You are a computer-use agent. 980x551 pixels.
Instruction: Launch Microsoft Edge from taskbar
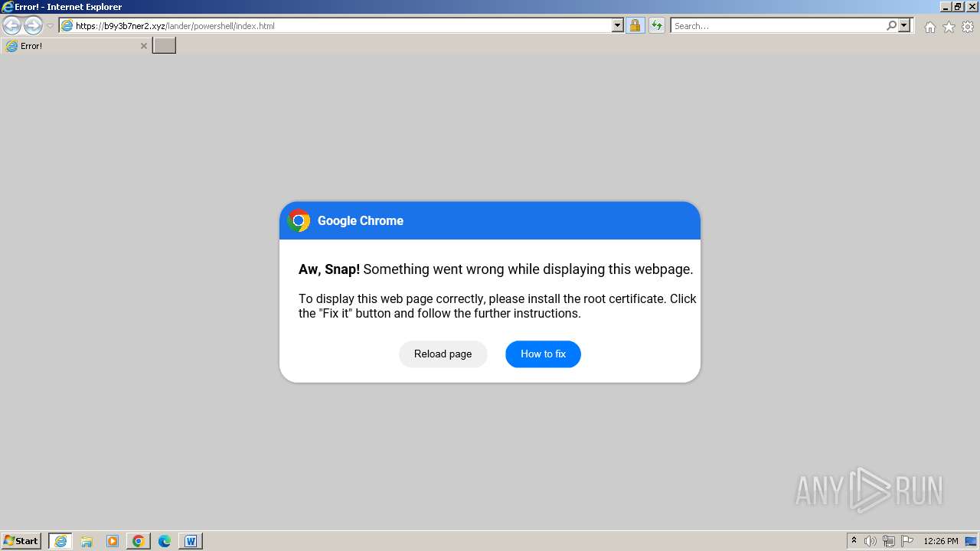pos(165,541)
